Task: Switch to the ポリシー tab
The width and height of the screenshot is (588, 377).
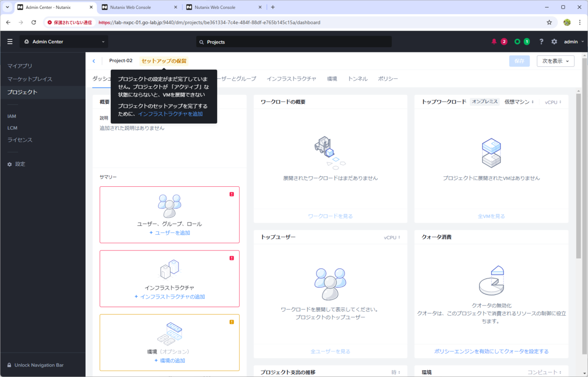Action: point(388,78)
